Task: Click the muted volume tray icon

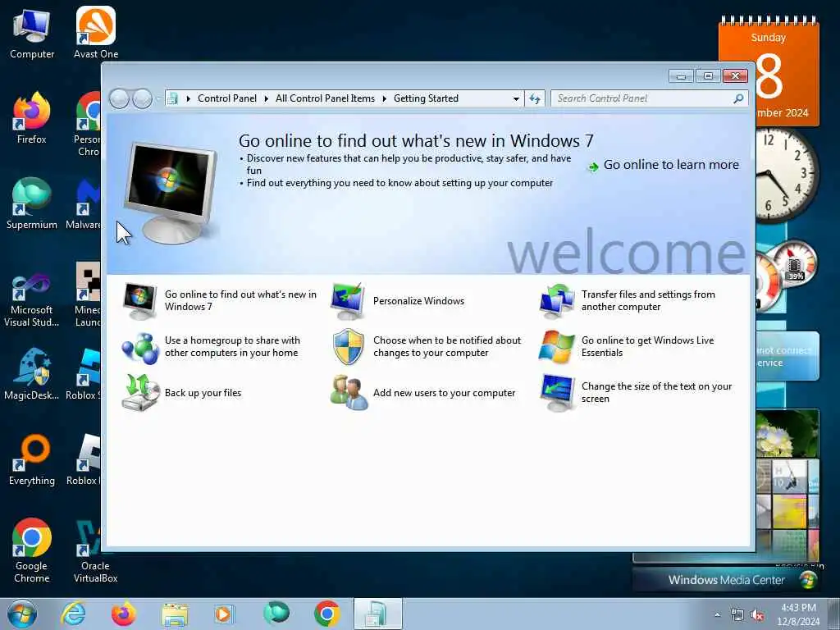Action: coord(757,615)
